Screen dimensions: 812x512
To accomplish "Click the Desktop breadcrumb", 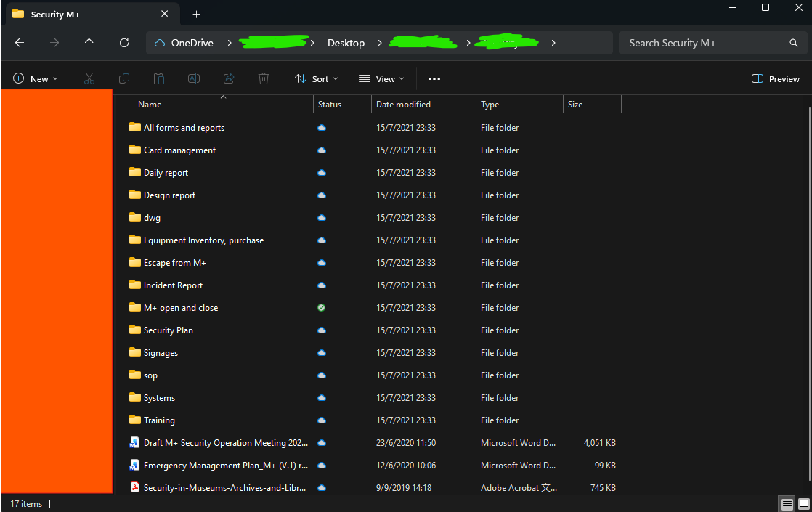I will point(346,43).
